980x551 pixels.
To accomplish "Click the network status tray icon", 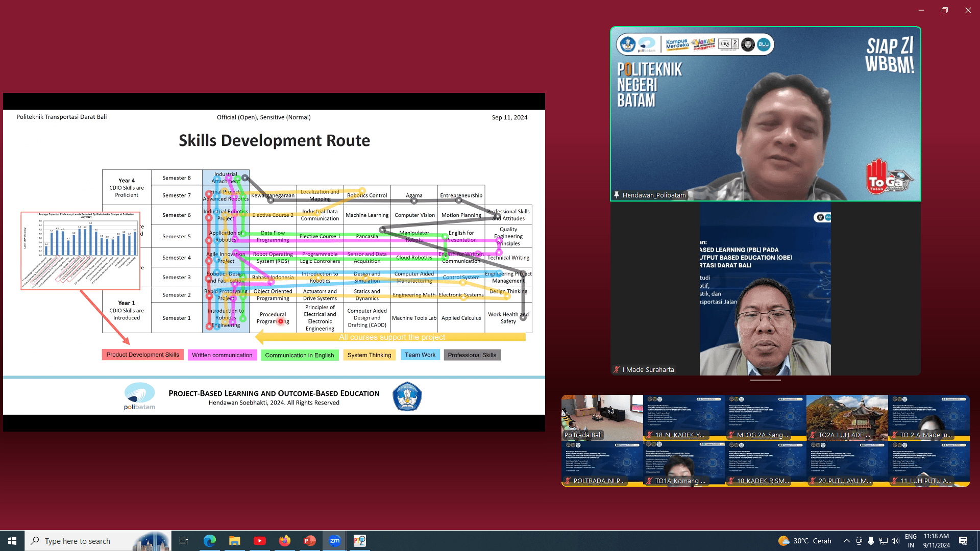I will pos(883,541).
